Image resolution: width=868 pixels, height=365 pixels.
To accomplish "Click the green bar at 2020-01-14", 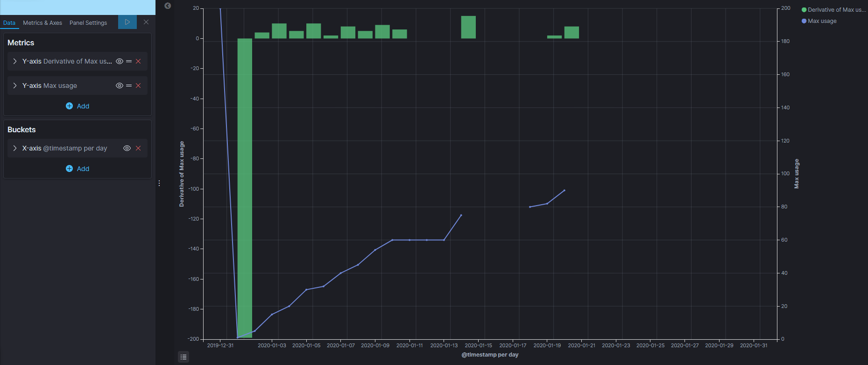I will tap(468, 27).
